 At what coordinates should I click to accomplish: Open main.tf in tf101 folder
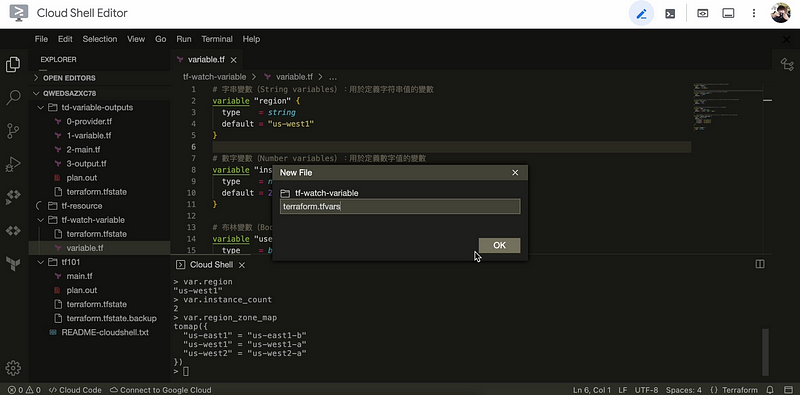[99, 276]
